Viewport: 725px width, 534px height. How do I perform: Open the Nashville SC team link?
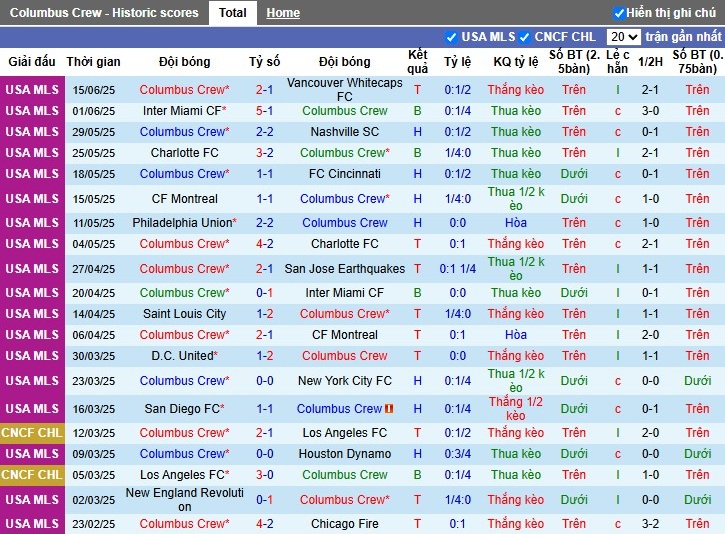pos(344,132)
